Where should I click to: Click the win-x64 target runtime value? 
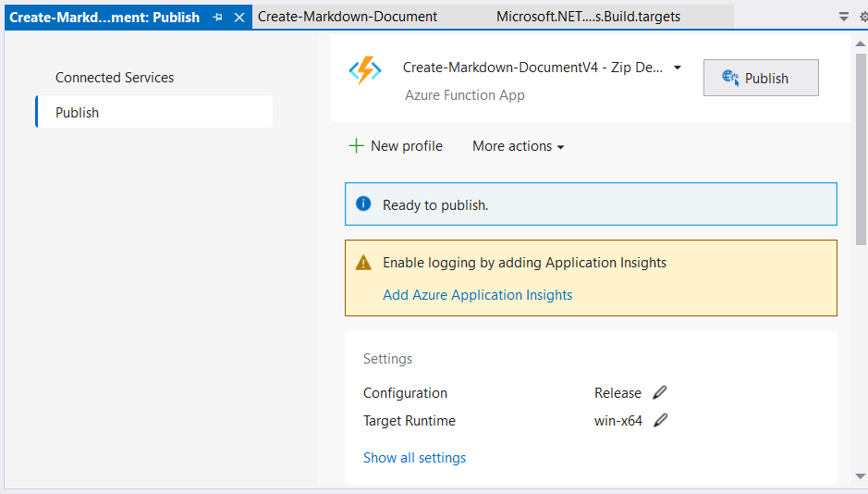618,421
